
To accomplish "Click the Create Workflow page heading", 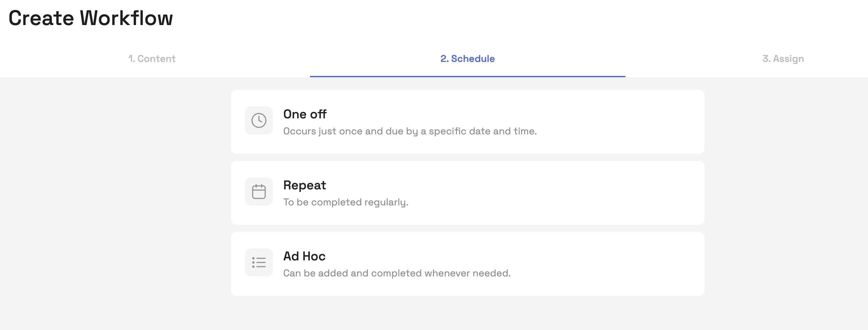I will click(x=90, y=18).
